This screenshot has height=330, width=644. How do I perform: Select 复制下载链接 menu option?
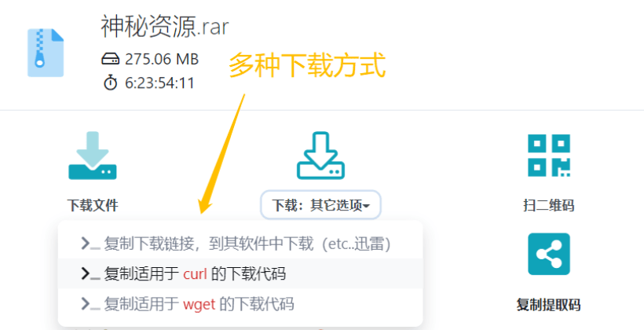[x=240, y=244]
